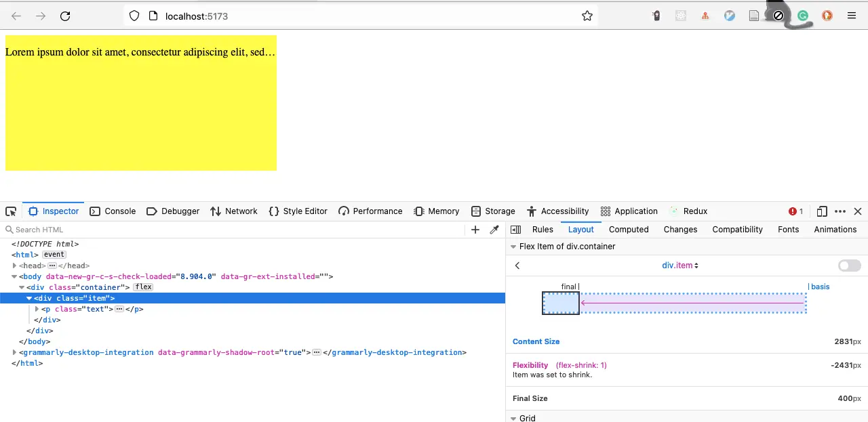
Task: Click the red error count indicator
Action: [796, 211]
